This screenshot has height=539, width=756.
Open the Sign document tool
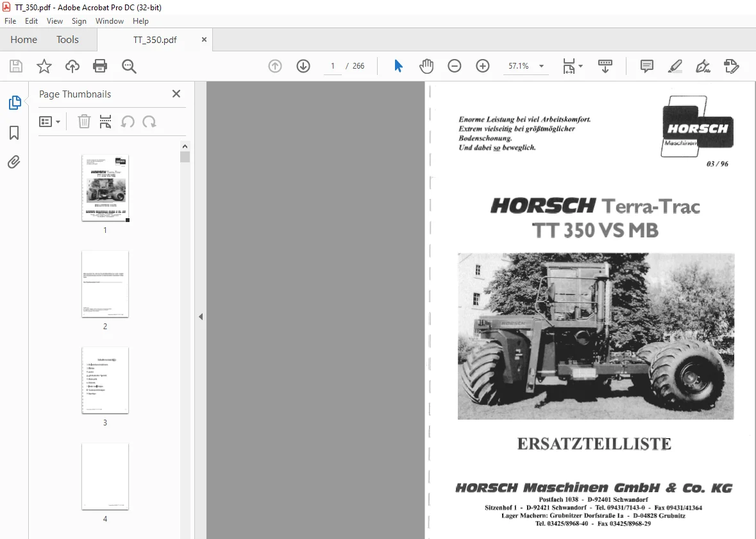(x=703, y=66)
